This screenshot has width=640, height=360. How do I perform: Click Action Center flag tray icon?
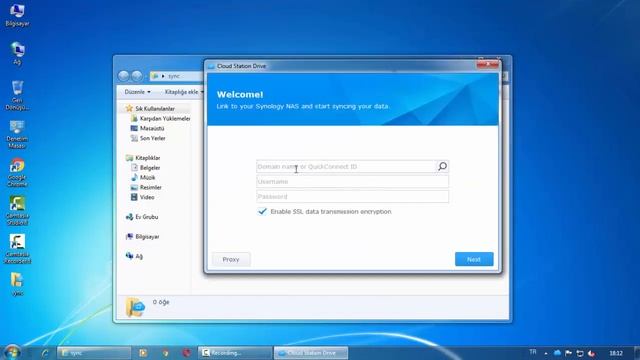tap(568, 353)
